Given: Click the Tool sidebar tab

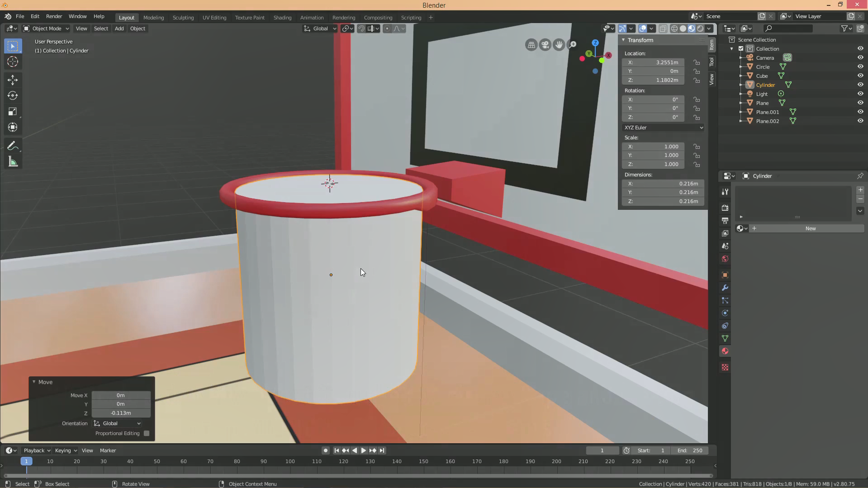Looking at the screenshot, I should 711,62.
